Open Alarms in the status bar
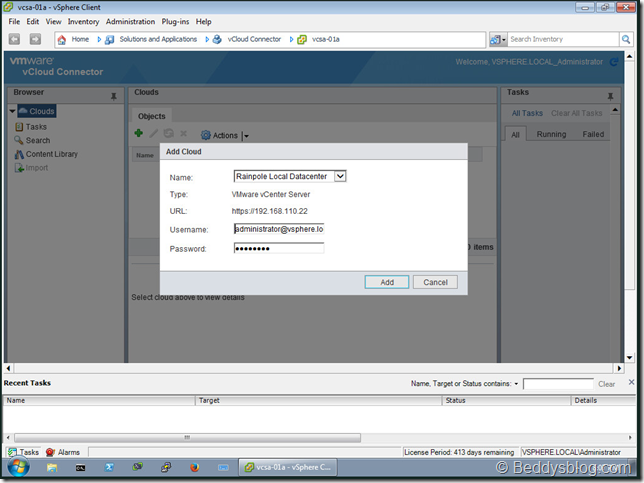The width and height of the screenshot is (644, 483). coord(62,452)
